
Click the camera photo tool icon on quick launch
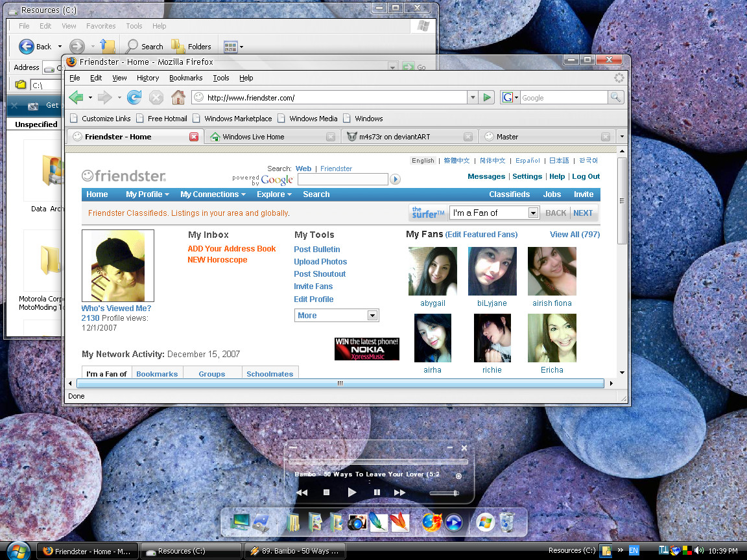coord(357,522)
